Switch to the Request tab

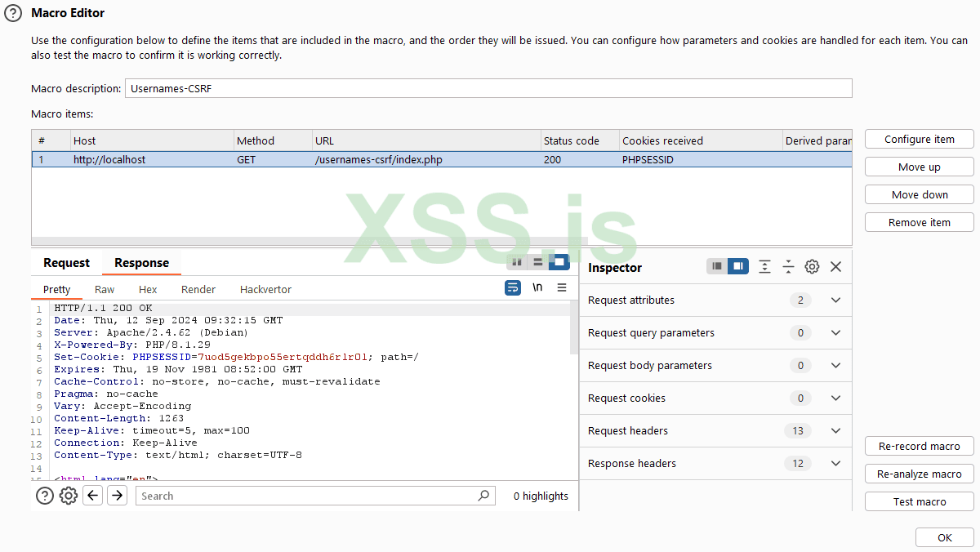coord(66,263)
